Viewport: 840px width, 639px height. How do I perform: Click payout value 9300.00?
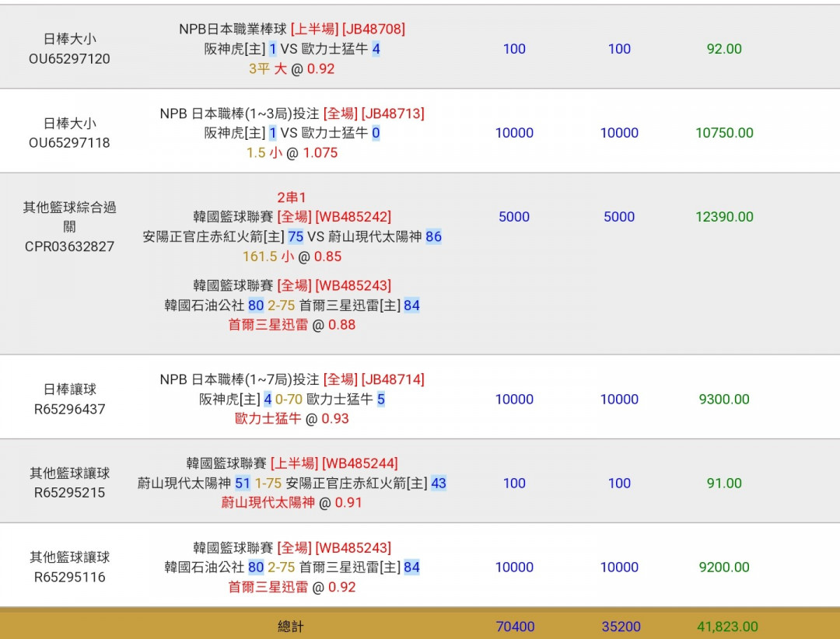pos(724,399)
